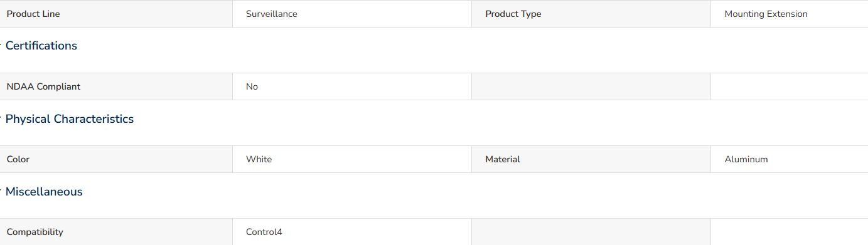Click the chevron beside Certifications
Viewport: 868px width, 245px height.
point(1,46)
